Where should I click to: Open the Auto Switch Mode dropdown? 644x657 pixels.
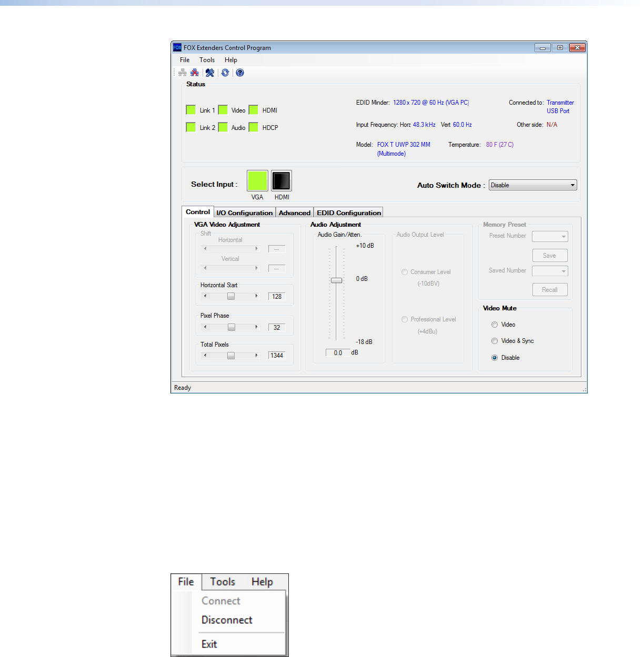click(x=533, y=185)
